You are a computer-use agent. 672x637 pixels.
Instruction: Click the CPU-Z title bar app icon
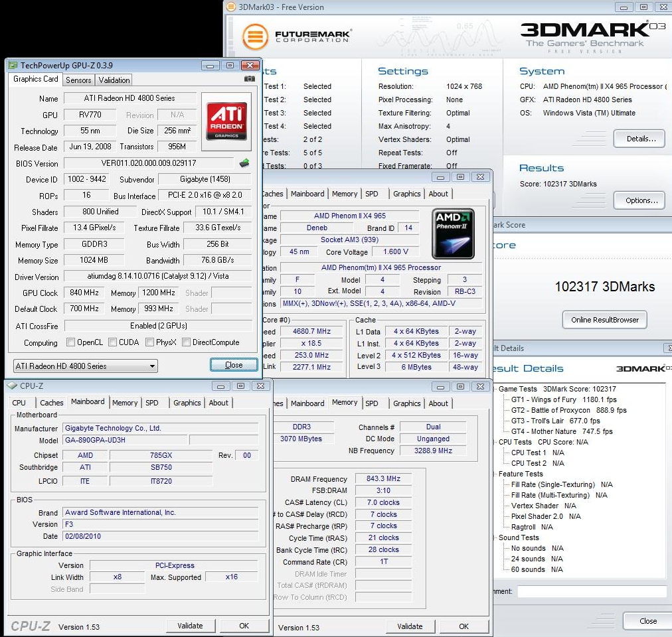click(x=12, y=386)
